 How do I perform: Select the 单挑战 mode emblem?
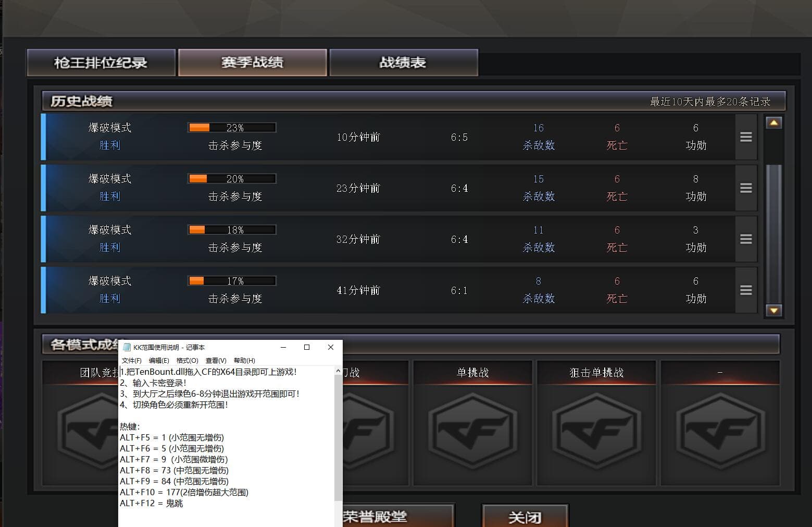pos(473,432)
